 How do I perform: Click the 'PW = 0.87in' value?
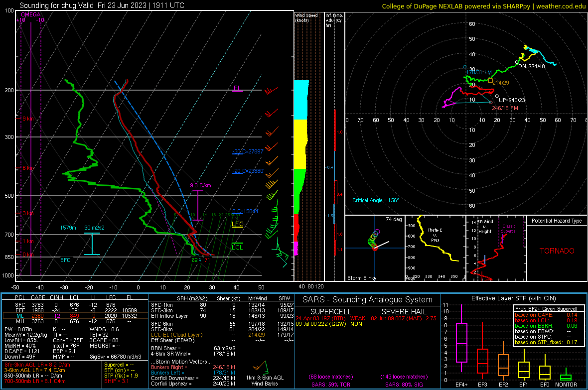tap(19, 329)
